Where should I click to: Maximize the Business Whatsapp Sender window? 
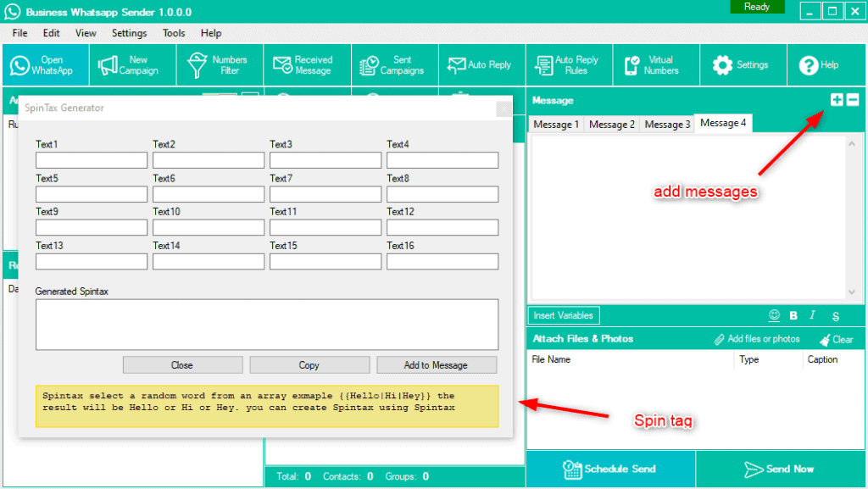(x=832, y=12)
